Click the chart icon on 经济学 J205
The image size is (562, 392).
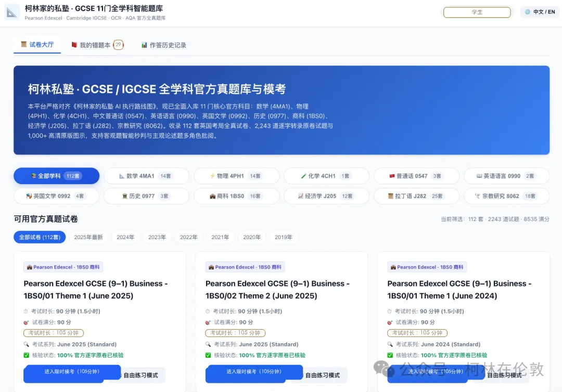click(x=301, y=196)
